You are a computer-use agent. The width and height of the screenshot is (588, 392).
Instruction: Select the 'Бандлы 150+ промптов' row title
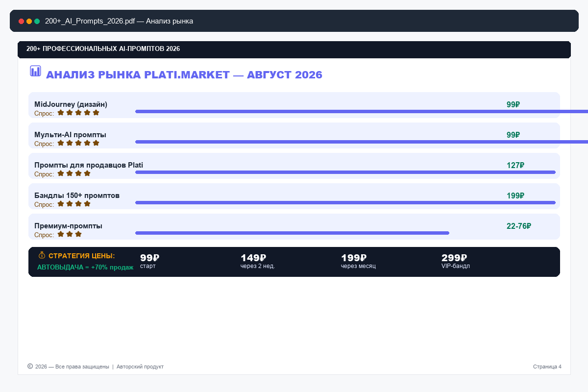[x=77, y=196]
